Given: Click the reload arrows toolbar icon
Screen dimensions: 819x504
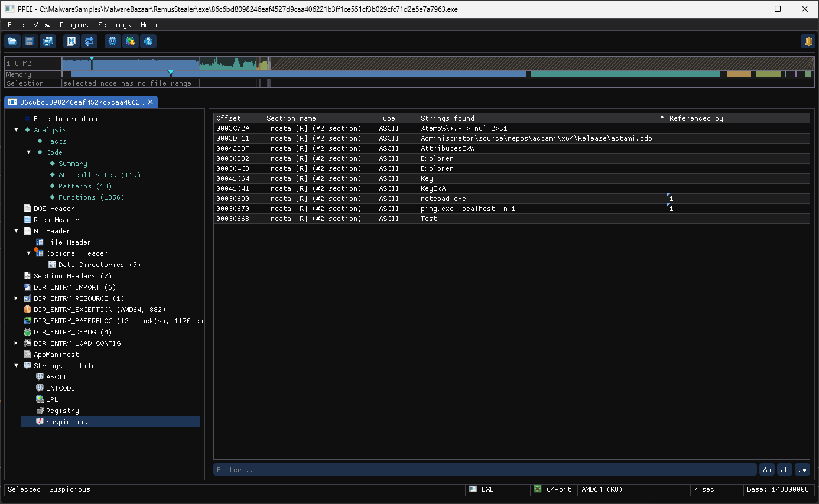Looking at the screenshot, I should (89, 41).
